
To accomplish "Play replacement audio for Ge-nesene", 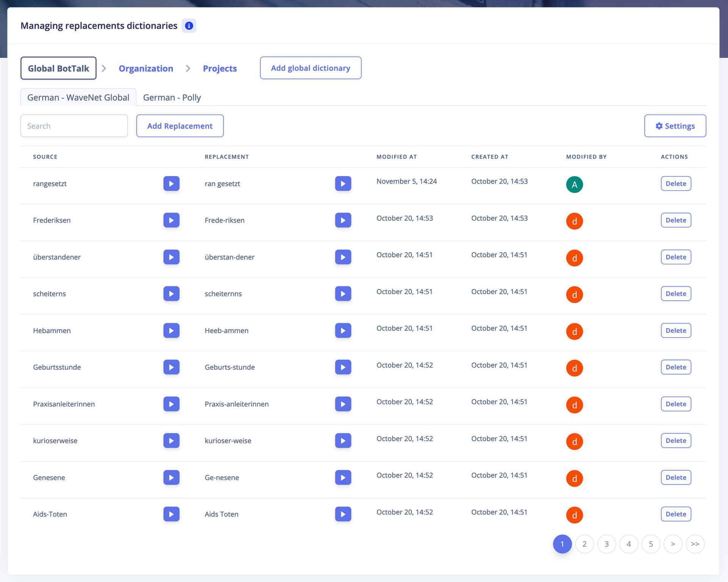I will pos(343,477).
